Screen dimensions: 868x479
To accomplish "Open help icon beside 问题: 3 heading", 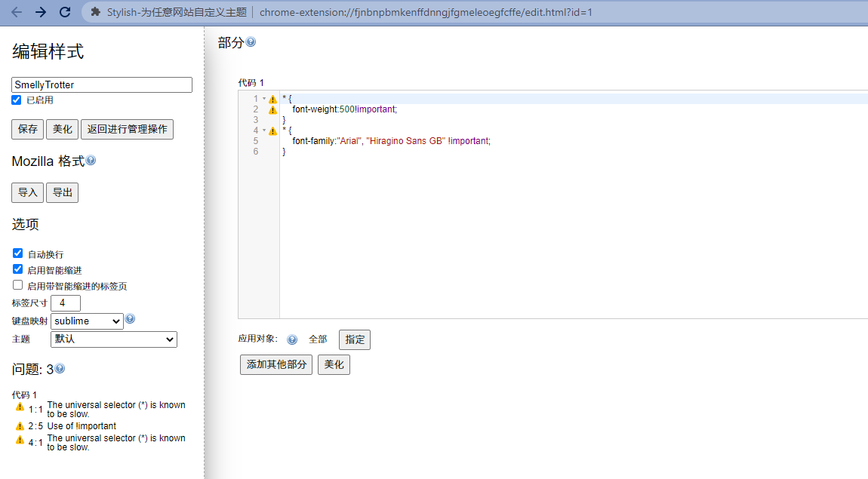I will click(x=60, y=368).
